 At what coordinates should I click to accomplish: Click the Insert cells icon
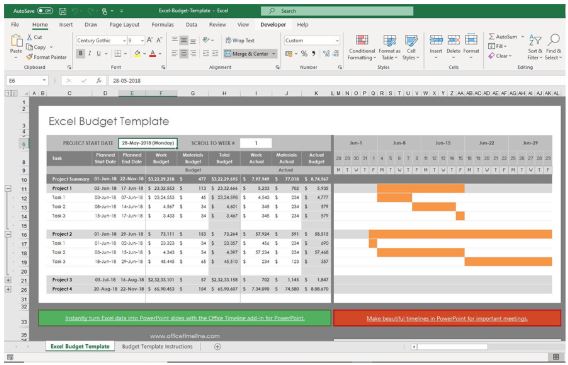(436, 40)
